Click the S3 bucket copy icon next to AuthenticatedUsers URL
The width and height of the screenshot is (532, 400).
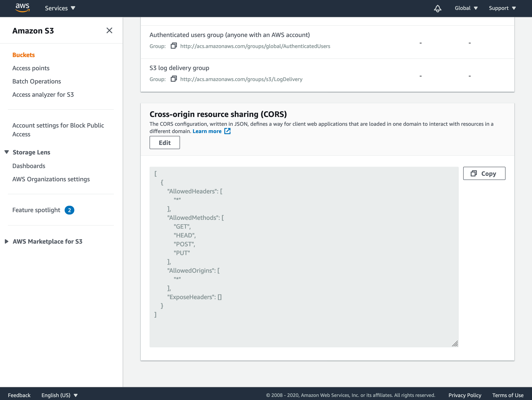(x=174, y=46)
